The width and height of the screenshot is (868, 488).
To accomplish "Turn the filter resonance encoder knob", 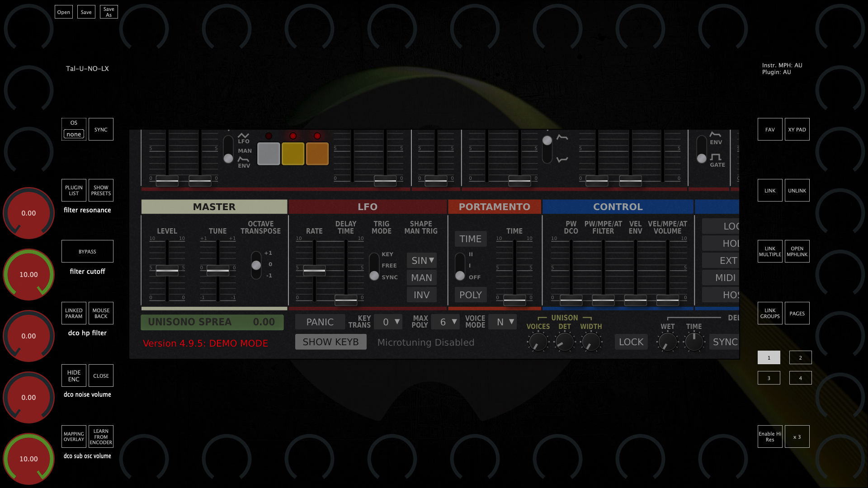I will (x=28, y=213).
